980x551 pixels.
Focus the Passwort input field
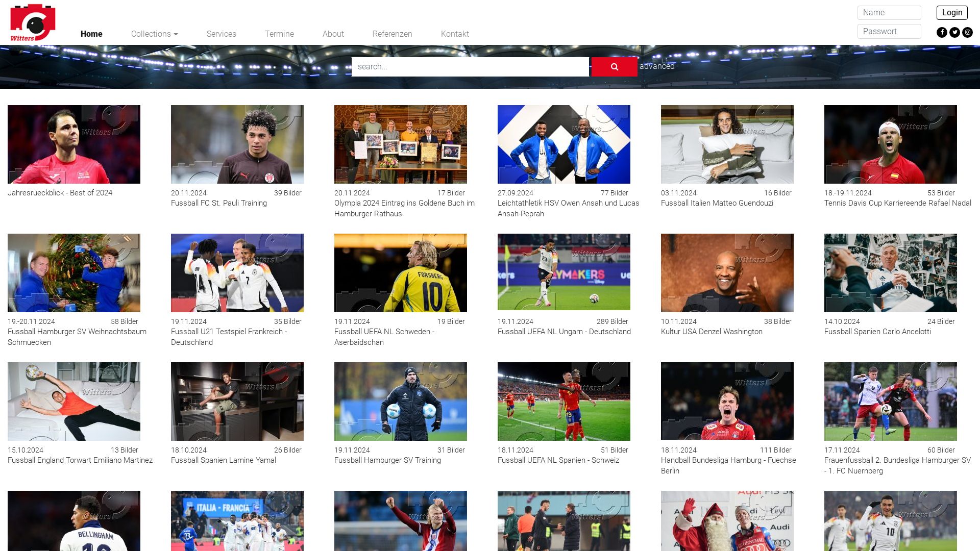pos(889,32)
